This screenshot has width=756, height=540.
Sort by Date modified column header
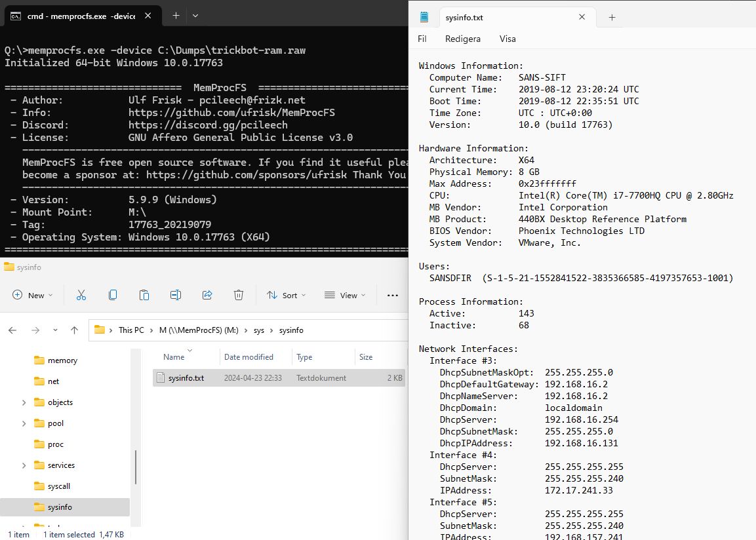click(249, 357)
